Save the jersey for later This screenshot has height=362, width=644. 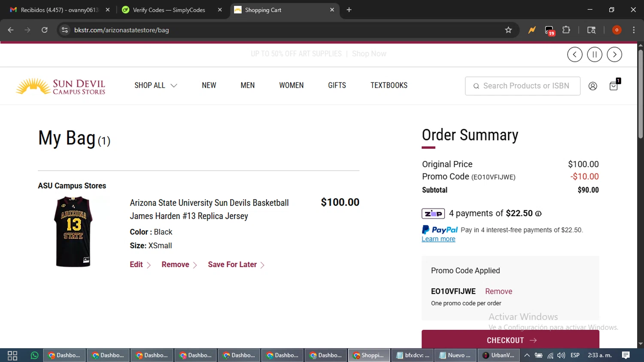[x=236, y=265]
